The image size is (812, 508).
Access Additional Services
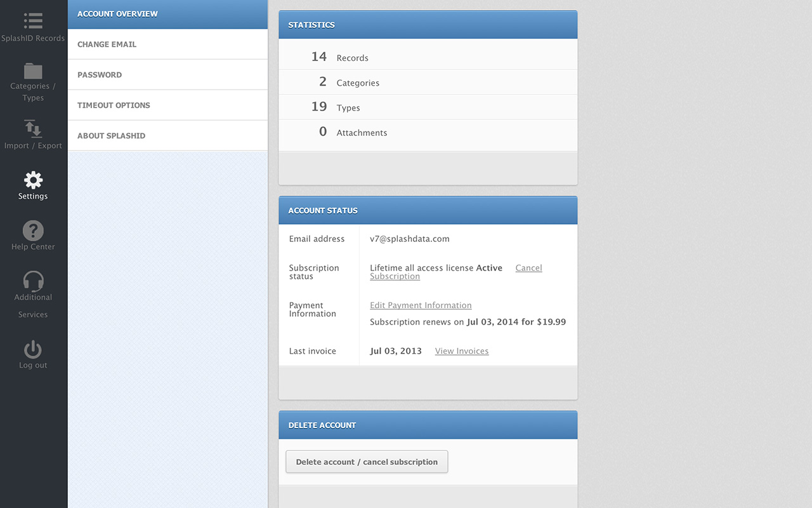[33, 289]
